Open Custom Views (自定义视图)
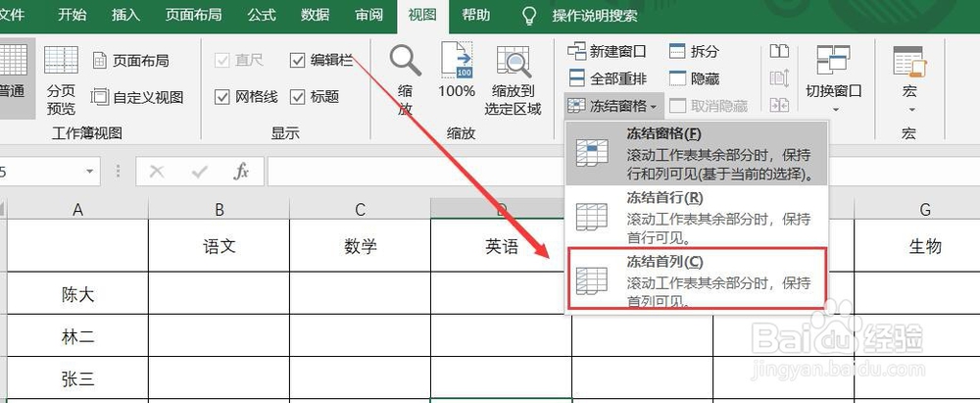This screenshot has height=403, width=980. (x=137, y=97)
